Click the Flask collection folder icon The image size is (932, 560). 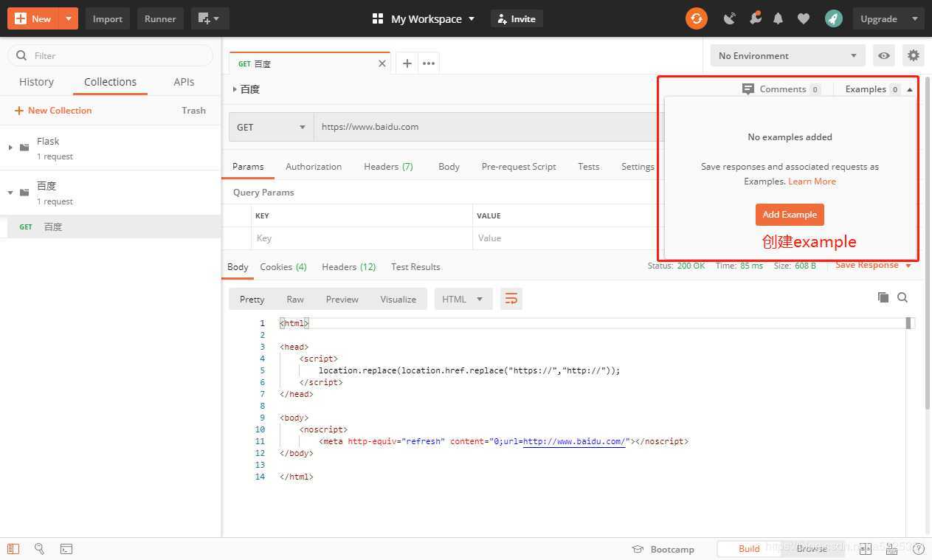24,148
